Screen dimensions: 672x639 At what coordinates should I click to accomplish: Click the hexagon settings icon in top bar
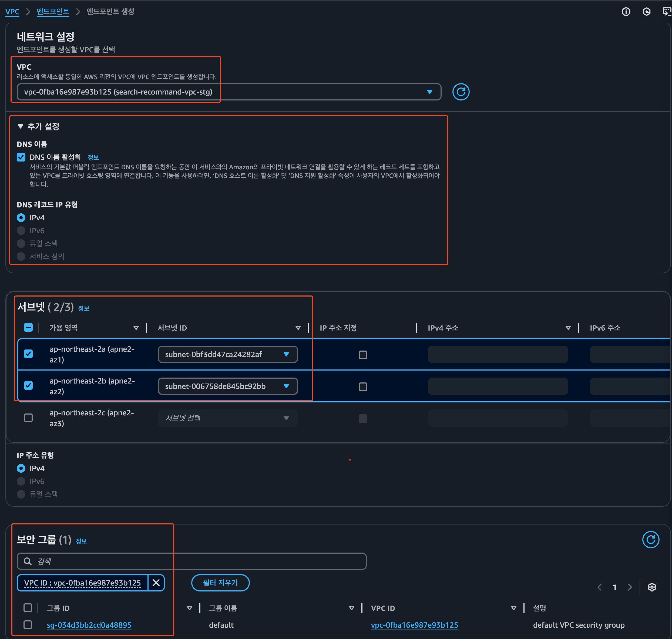[646, 12]
